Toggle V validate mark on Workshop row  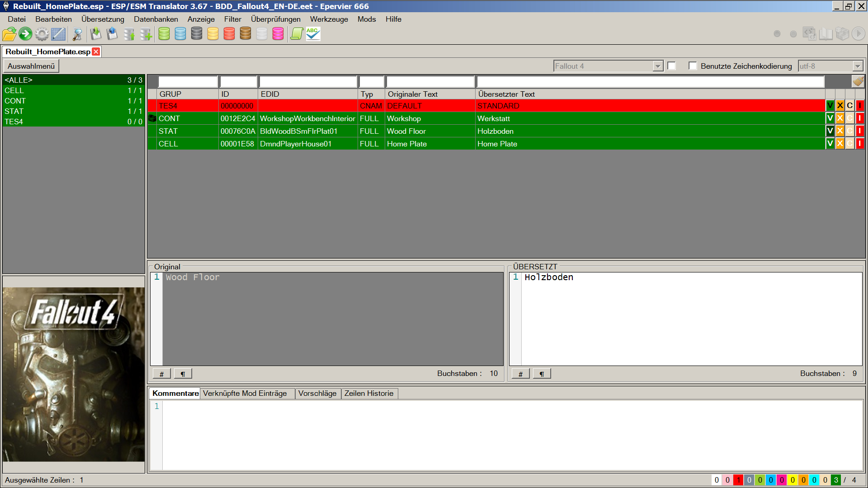830,118
